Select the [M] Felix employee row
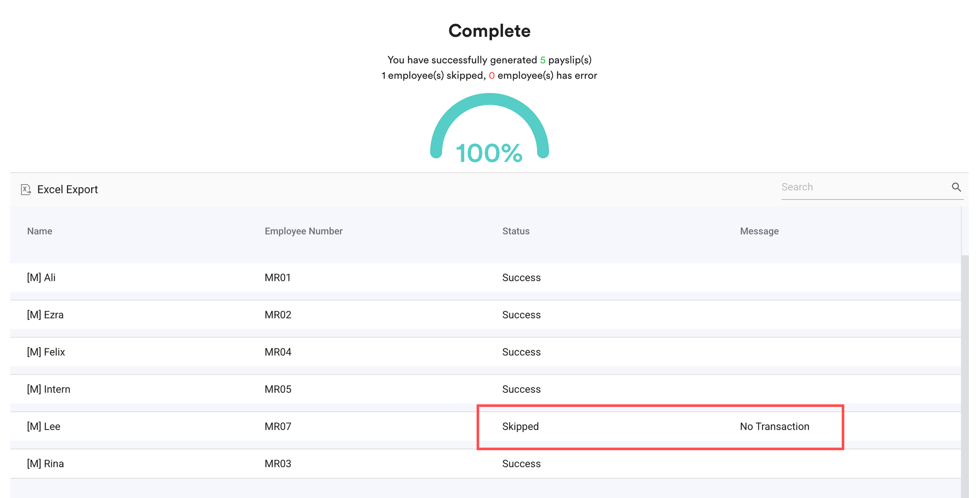The image size is (980, 498). pos(46,352)
